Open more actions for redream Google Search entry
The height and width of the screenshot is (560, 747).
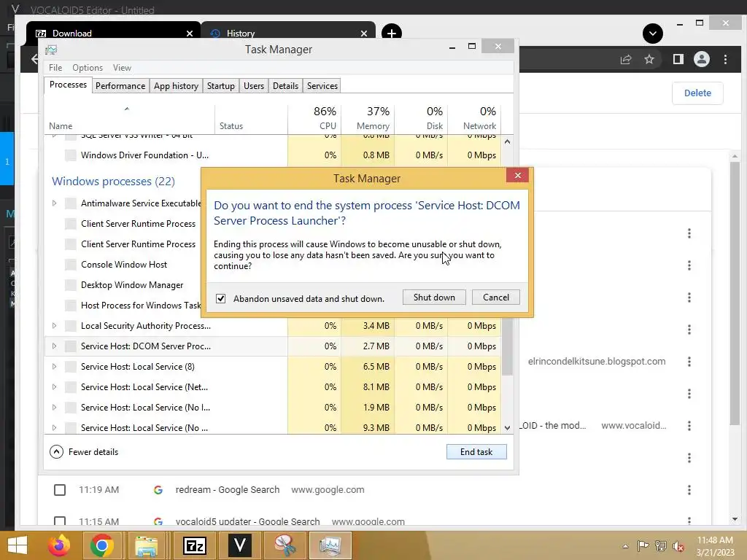coord(689,490)
